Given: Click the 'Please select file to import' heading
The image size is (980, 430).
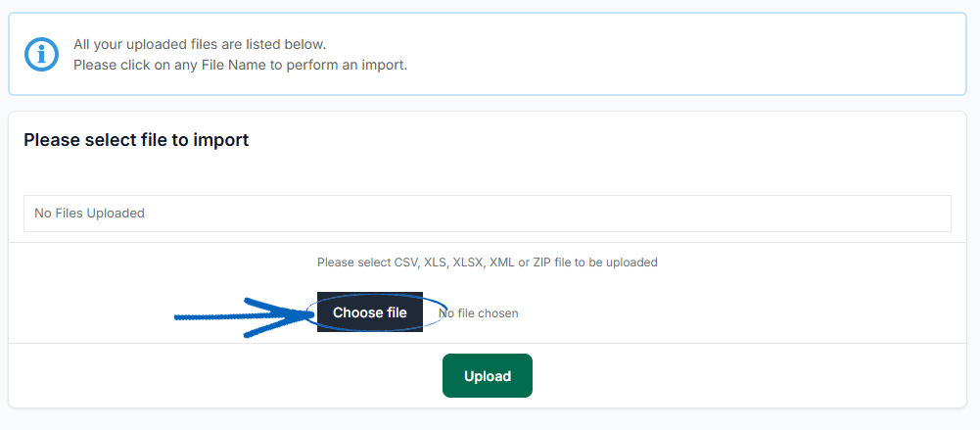Looking at the screenshot, I should [x=136, y=140].
